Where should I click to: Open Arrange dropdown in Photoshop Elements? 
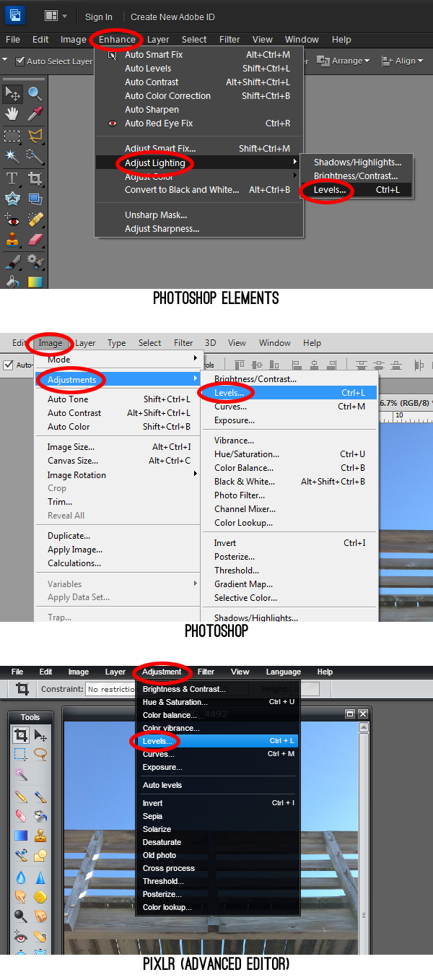coord(344,61)
